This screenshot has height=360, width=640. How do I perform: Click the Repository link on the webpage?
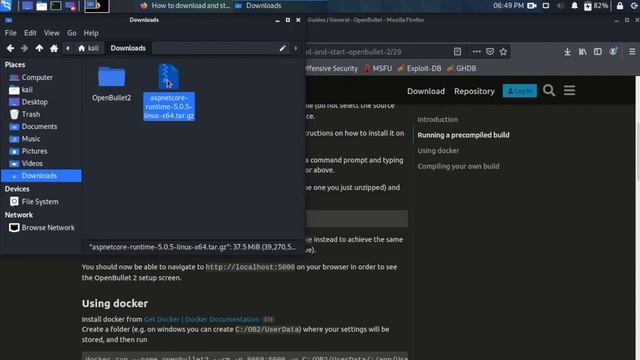point(474,91)
